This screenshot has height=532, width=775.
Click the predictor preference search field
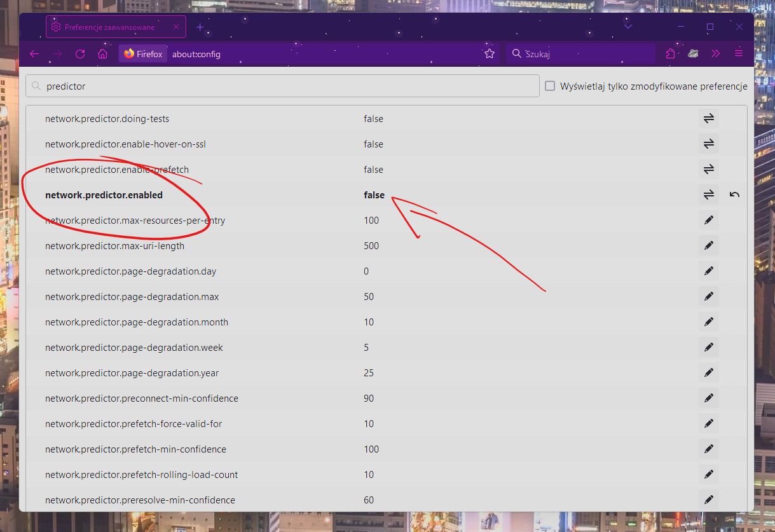(282, 86)
